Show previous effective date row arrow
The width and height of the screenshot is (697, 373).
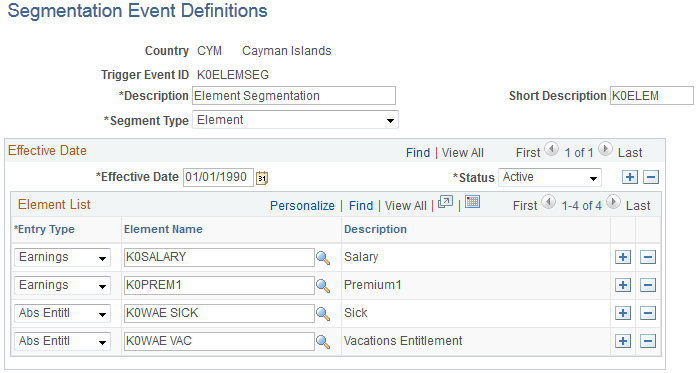[552, 149]
